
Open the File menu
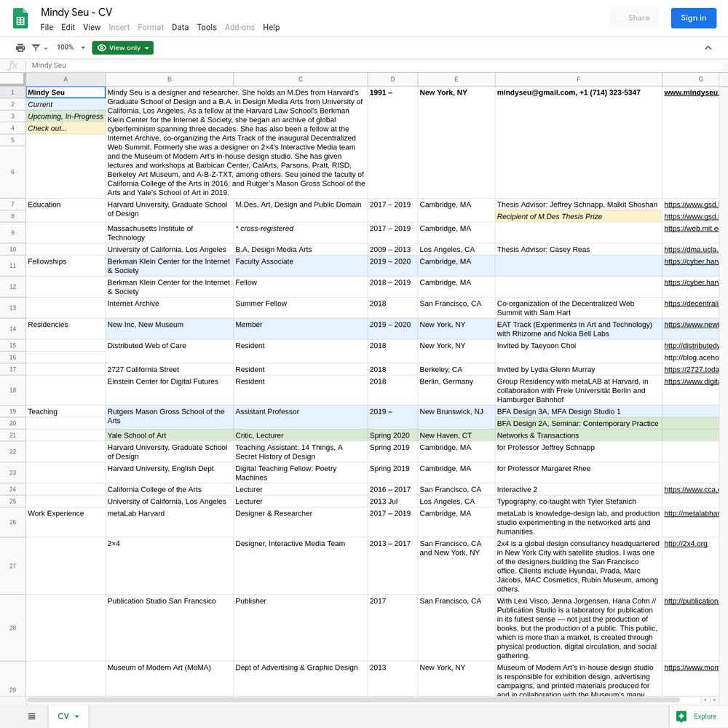(47, 28)
